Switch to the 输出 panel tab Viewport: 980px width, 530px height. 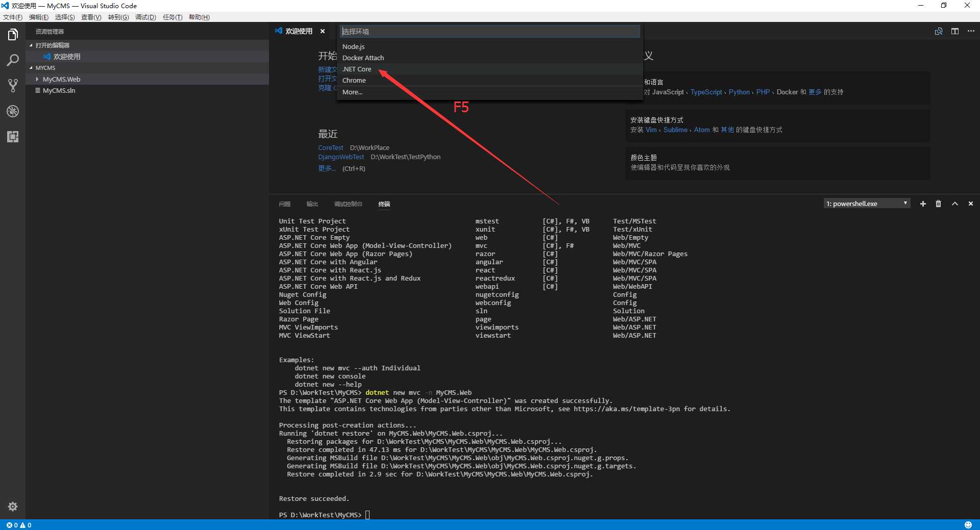[x=312, y=204]
